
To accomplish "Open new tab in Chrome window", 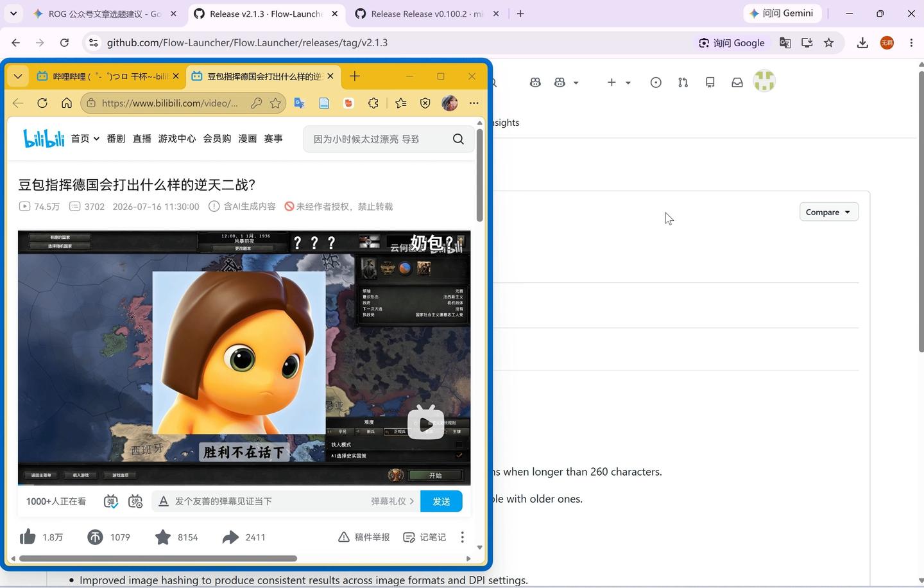I will tap(520, 13).
